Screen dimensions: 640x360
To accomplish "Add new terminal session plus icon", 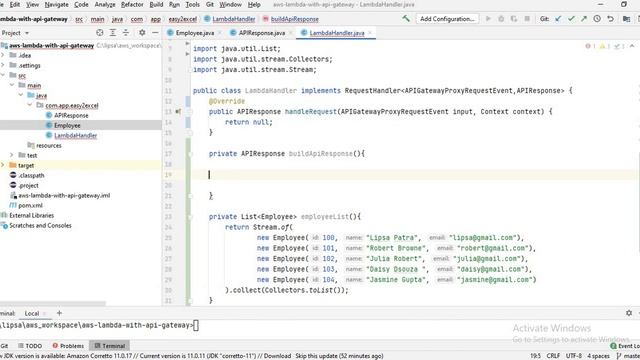I will click(59, 313).
